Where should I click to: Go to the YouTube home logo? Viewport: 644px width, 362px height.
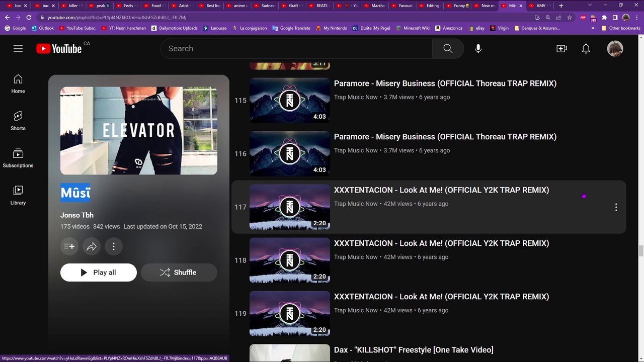59,48
